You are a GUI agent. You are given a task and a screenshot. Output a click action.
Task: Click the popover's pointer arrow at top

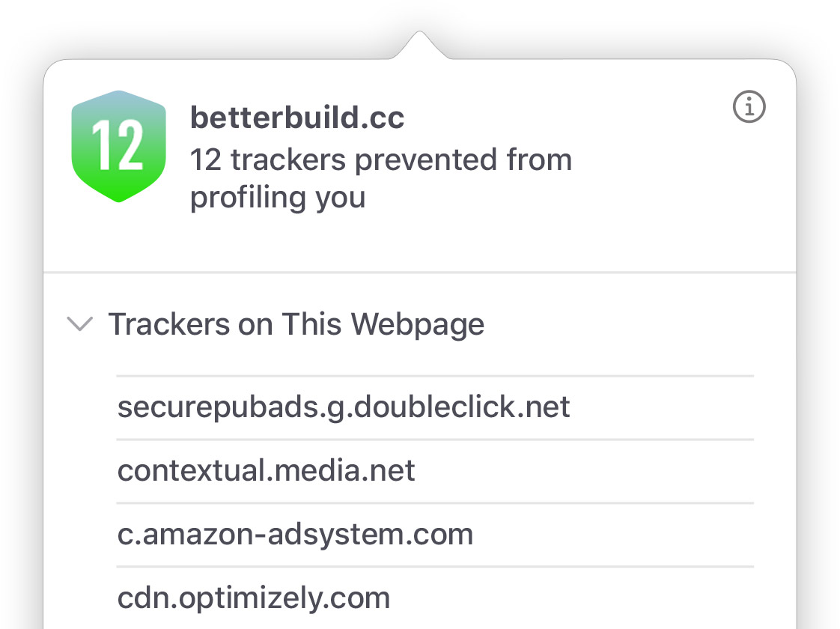coord(419,45)
